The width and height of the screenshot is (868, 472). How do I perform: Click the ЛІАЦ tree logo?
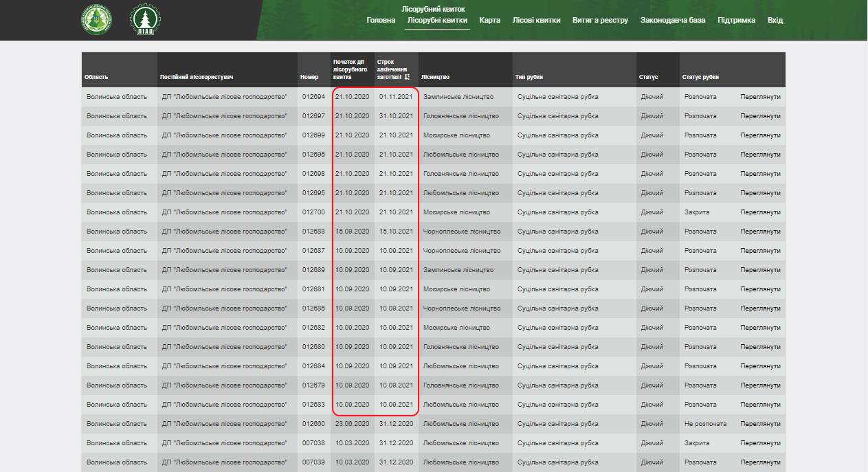coord(146,19)
